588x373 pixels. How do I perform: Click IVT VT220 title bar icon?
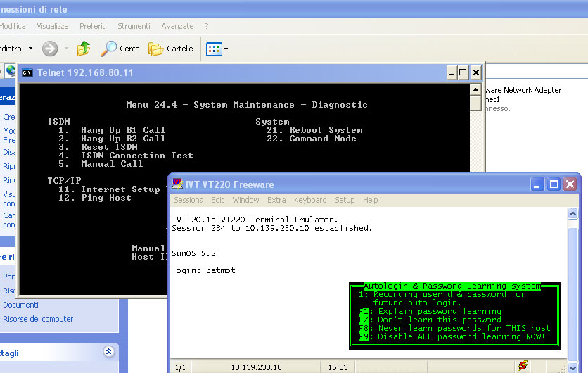point(177,184)
